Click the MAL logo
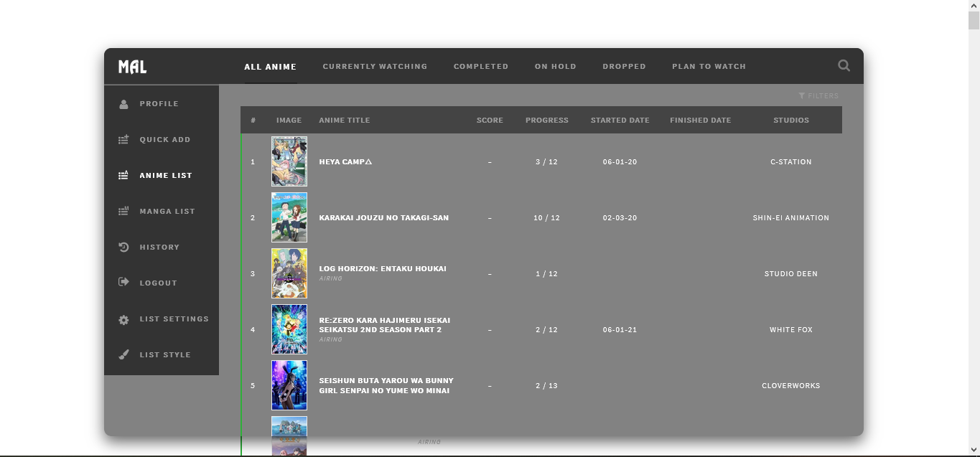The height and width of the screenshot is (457, 980). tap(133, 67)
